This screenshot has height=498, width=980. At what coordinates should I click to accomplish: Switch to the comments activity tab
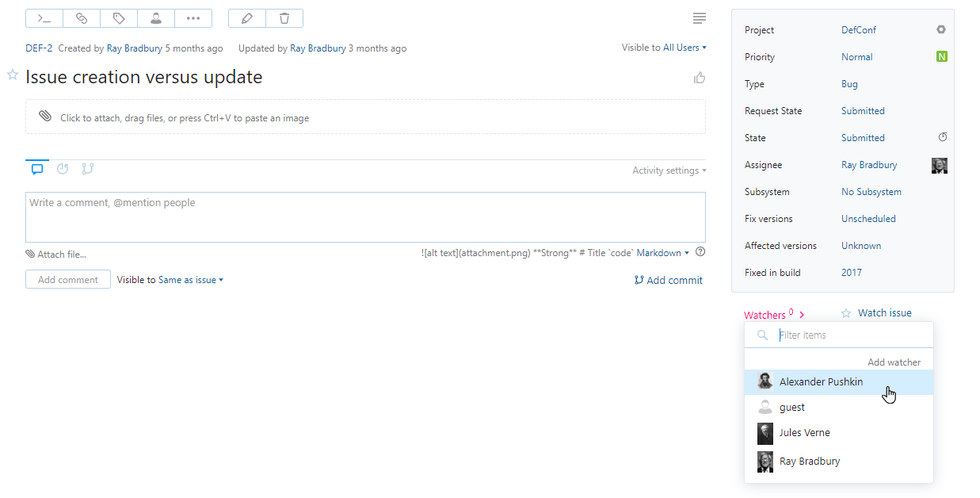(x=36, y=168)
